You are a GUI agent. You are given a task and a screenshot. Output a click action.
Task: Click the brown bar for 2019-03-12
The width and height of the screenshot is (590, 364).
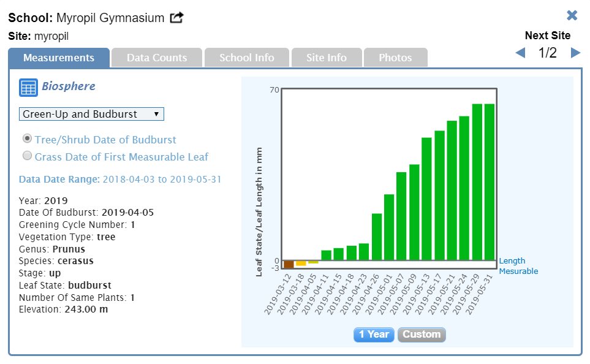tap(289, 264)
